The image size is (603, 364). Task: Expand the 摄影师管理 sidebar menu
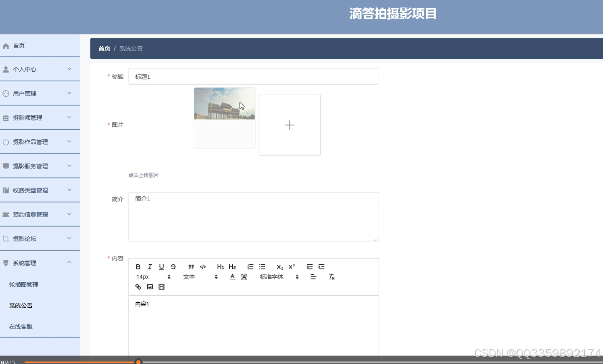tap(40, 118)
